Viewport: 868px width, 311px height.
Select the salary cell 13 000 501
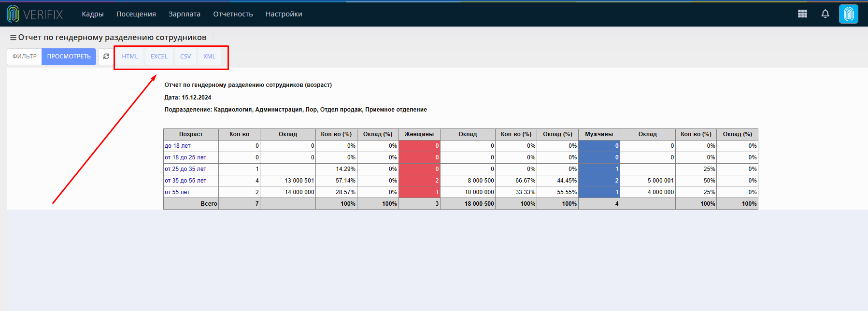tap(288, 181)
